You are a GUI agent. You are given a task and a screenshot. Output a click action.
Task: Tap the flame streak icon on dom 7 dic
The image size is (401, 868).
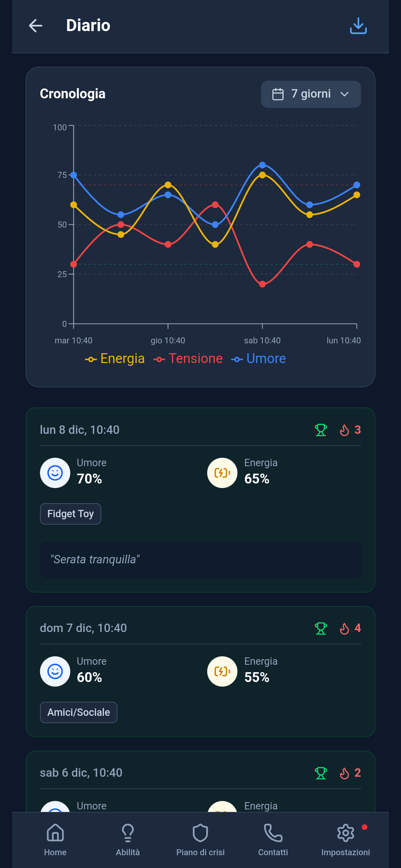tap(345, 628)
